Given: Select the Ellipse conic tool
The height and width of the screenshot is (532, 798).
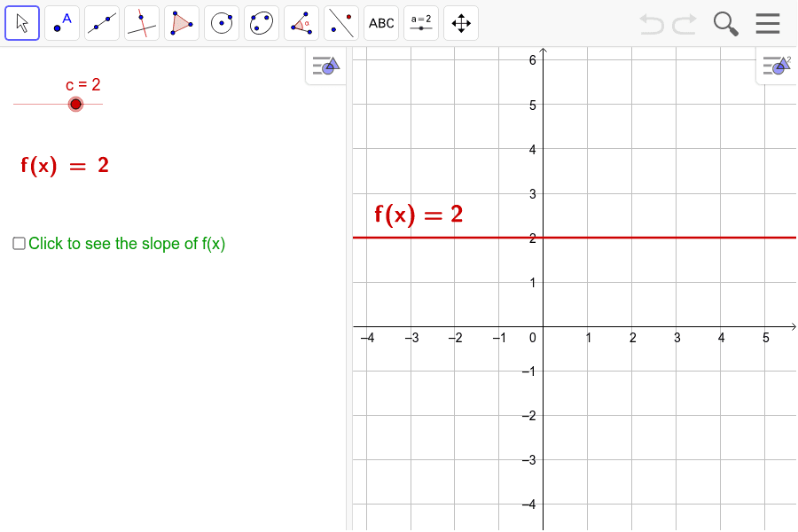Looking at the screenshot, I should (x=262, y=23).
